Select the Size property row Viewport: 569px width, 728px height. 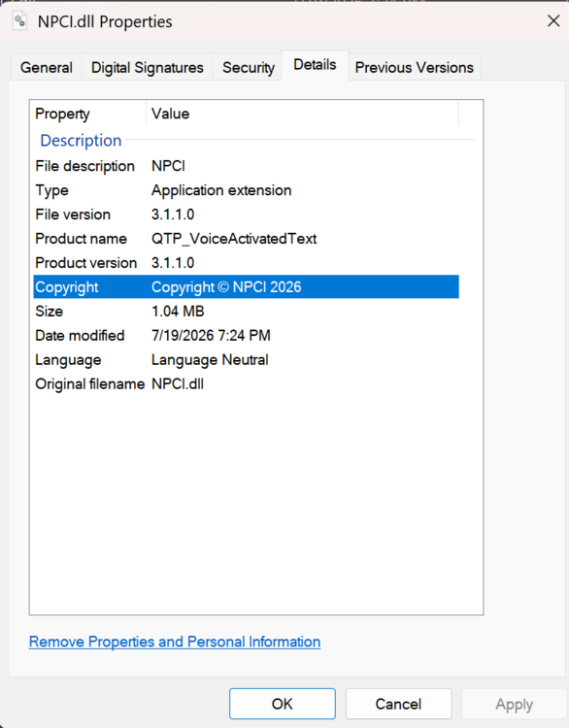tap(247, 311)
